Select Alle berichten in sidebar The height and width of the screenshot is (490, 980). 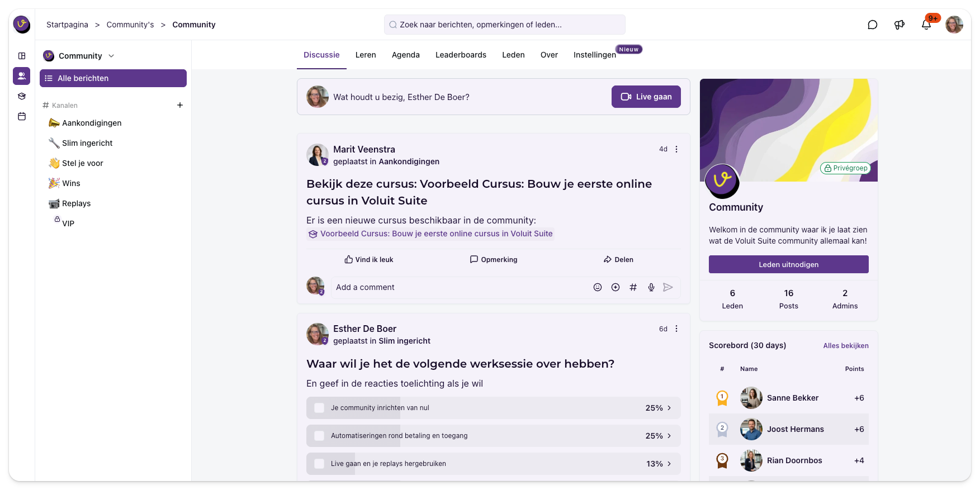click(x=113, y=78)
